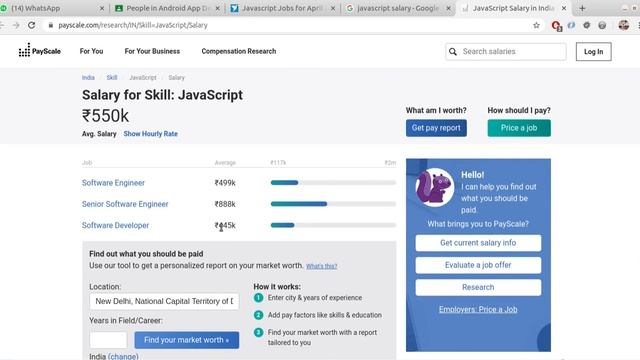The height and width of the screenshot is (360, 640).
Task: Select the Research option
Action: (478, 287)
